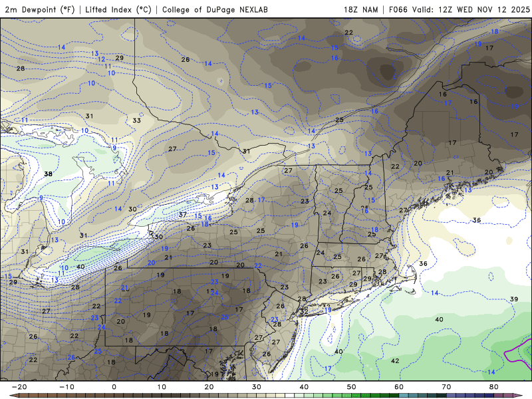
Task: Click the "F066" forecast hour label
Action: point(398,9)
